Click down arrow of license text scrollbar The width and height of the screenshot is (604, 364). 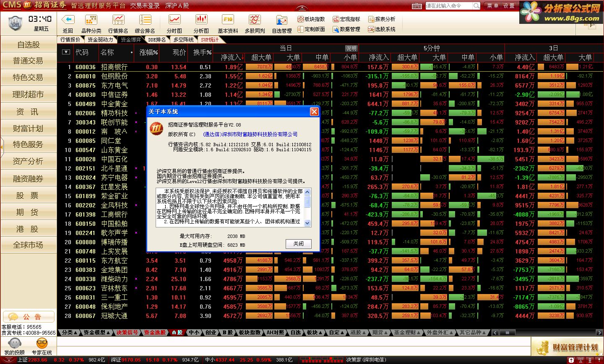pyautogui.click(x=307, y=223)
